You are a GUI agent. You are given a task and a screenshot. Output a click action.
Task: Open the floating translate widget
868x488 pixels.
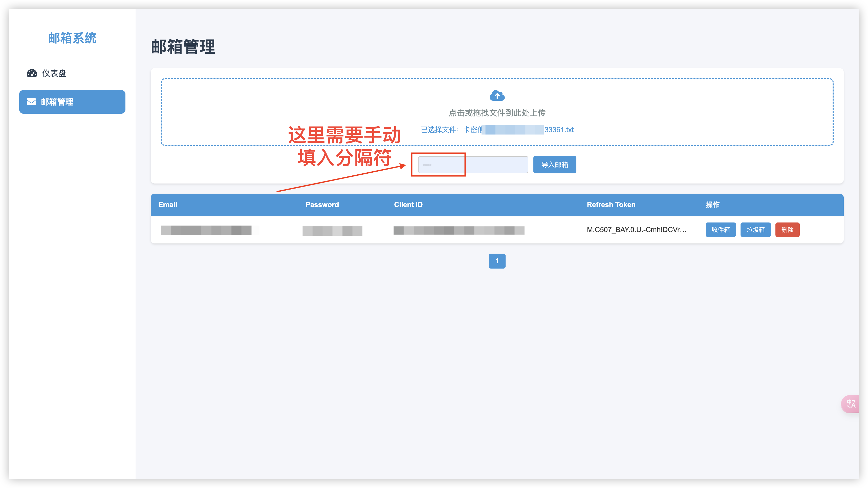click(x=851, y=404)
